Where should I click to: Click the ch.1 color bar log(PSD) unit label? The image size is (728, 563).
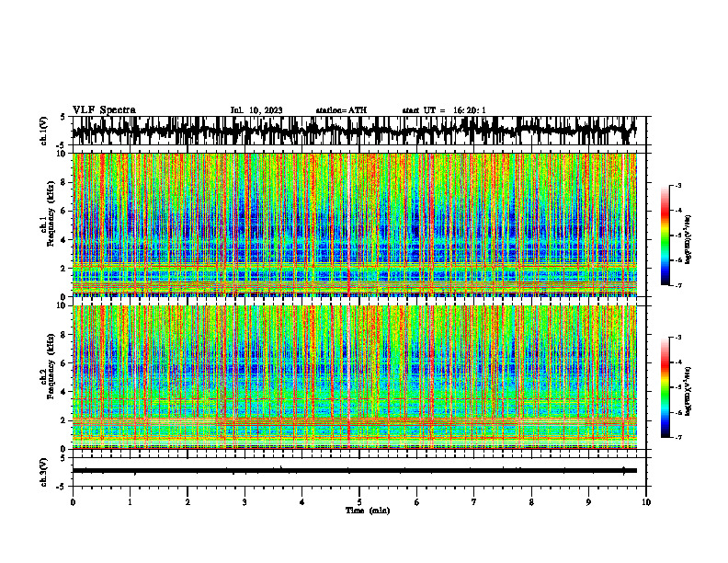pos(688,240)
